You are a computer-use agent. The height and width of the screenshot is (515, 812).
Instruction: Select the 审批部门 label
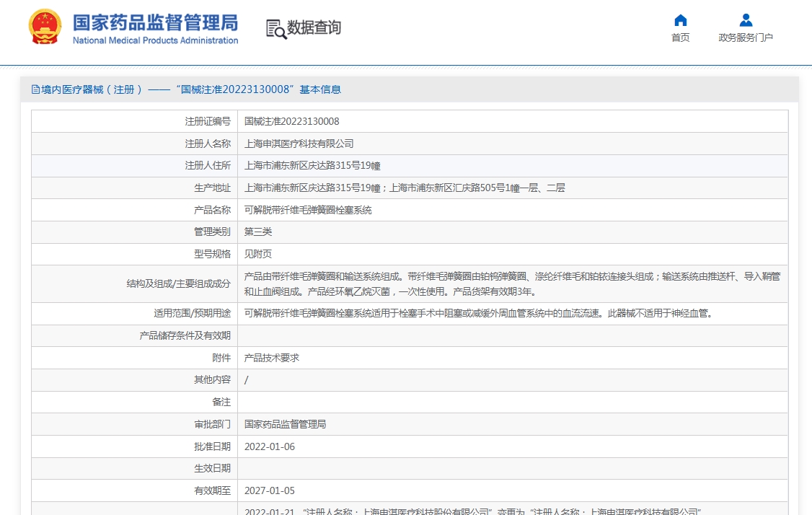pyautogui.click(x=212, y=424)
